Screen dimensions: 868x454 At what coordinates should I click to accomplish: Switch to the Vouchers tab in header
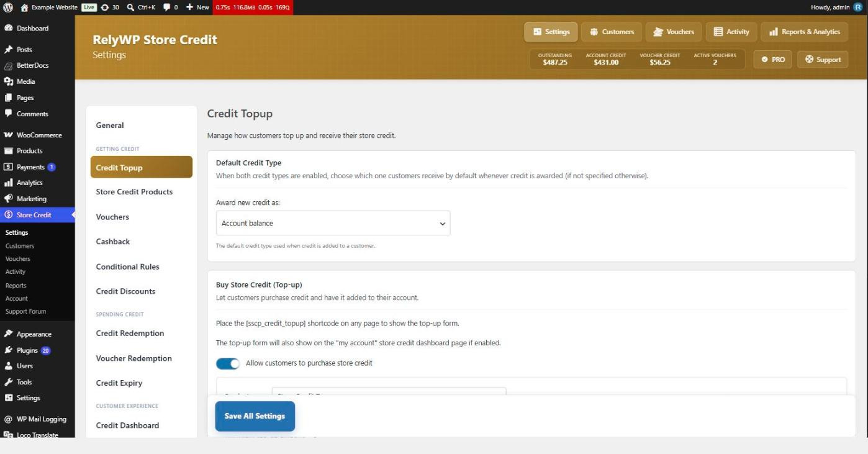[x=674, y=32]
